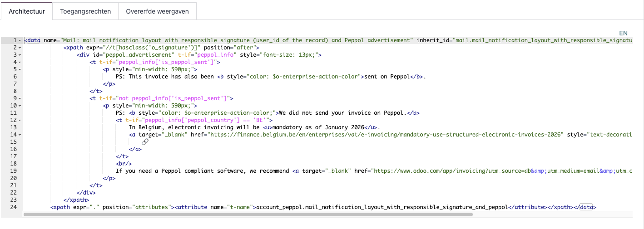The width and height of the screenshot is (644, 229).
Task: Open the Toegangsrechten tab
Action: pyautogui.click(x=85, y=11)
